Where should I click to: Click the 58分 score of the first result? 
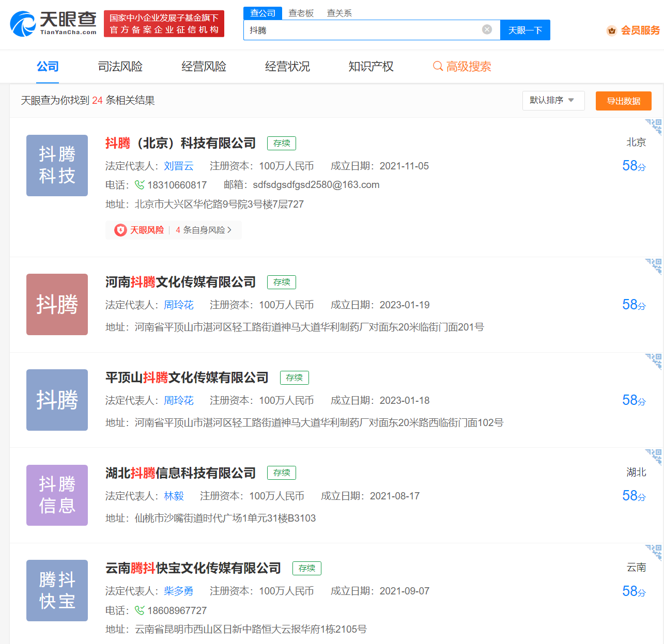point(634,166)
